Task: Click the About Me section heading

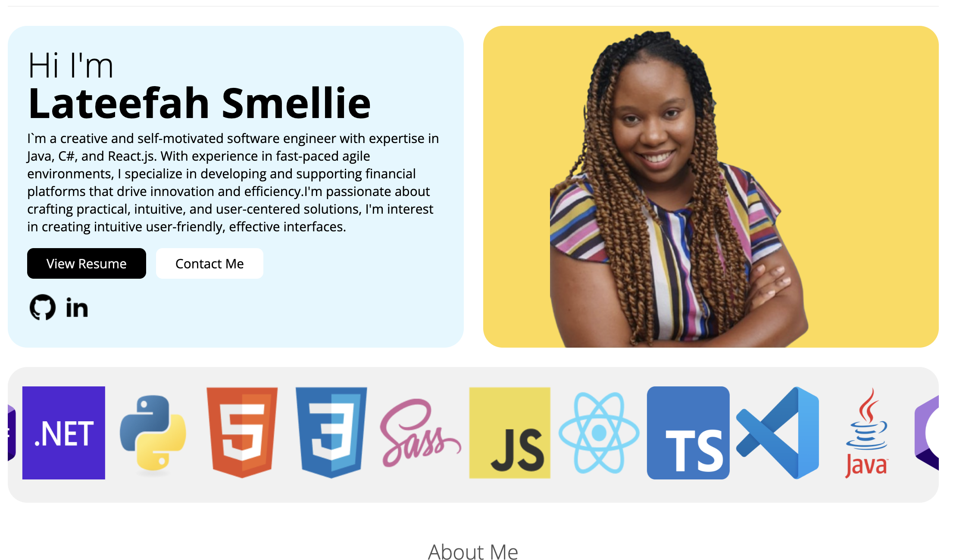Action: [x=473, y=552]
